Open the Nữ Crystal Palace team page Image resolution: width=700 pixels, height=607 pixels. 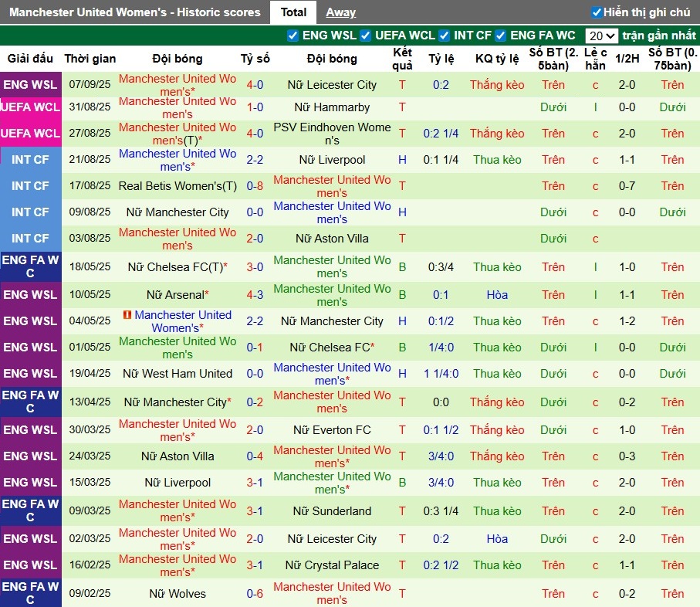[x=332, y=565]
